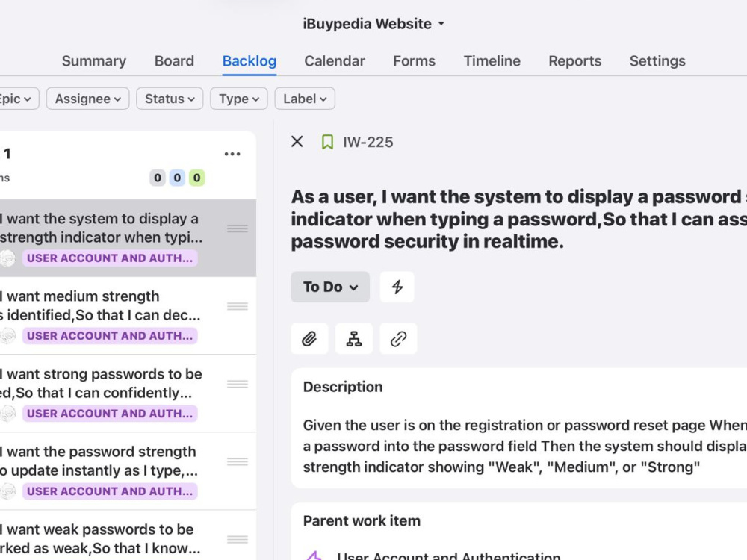Click epic label on update instantly item
Viewport: 747px width, 560px height.
pyautogui.click(x=110, y=491)
